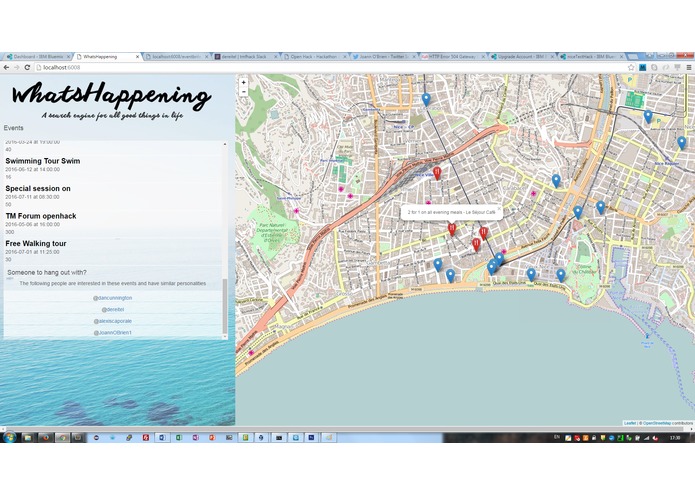The height and width of the screenshot is (494, 695).
Task: Switch to dereitel tmfhack Slack tab
Action: pos(245,57)
